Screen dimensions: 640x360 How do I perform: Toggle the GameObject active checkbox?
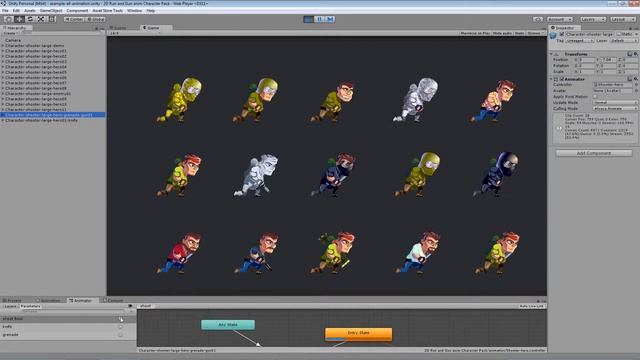(562, 35)
